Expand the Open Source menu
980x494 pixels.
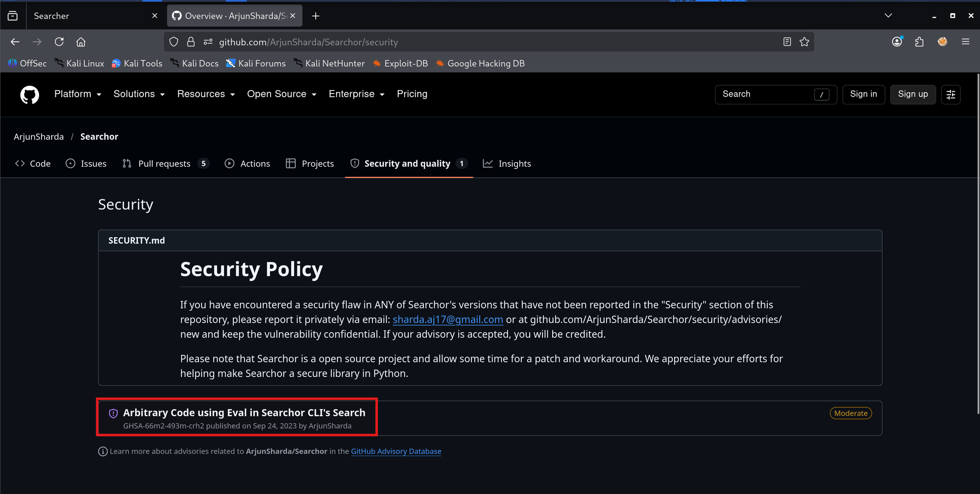coord(282,94)
